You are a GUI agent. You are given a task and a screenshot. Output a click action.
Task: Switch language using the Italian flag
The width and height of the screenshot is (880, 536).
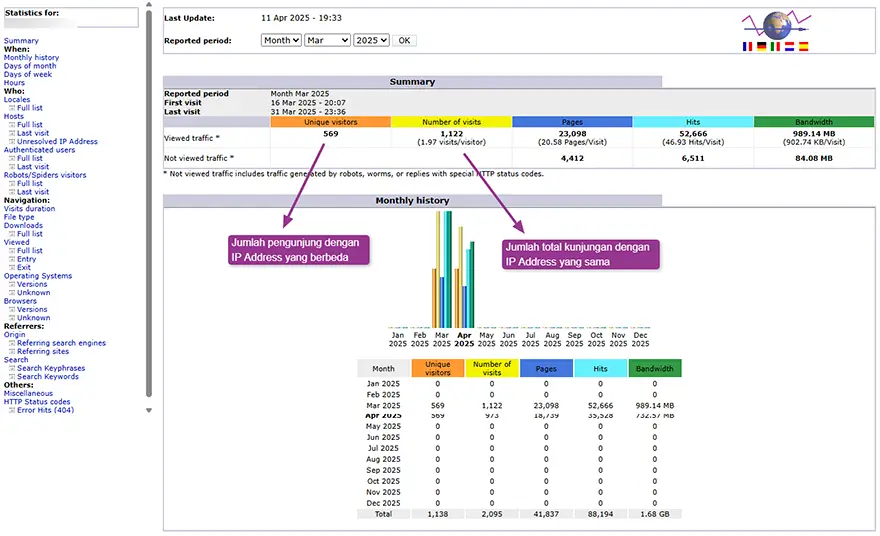click(x=775, y=47)
